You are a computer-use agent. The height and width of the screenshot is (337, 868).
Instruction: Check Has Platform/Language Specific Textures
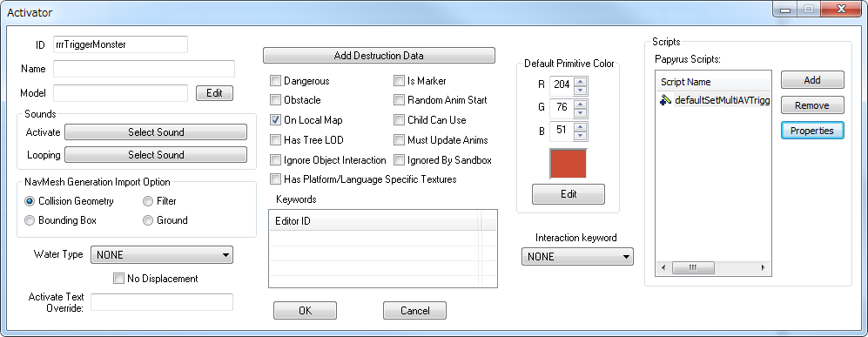click(x=275, y=179)
